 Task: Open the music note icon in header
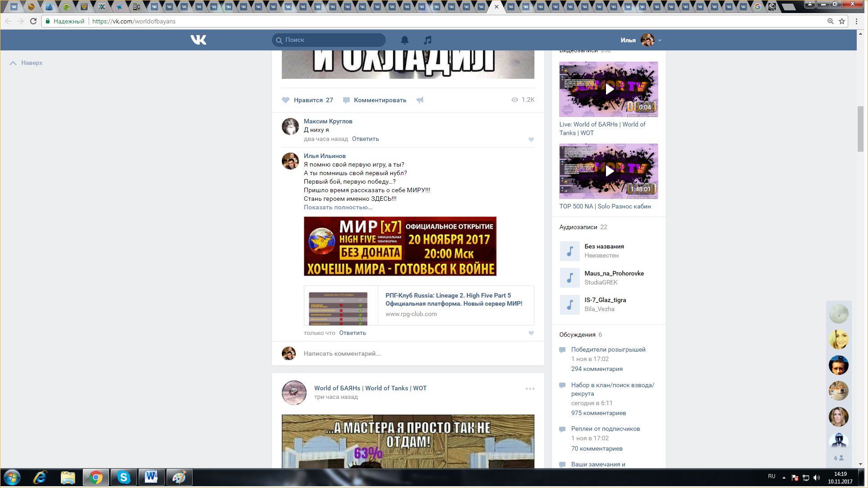pos(427,40)
